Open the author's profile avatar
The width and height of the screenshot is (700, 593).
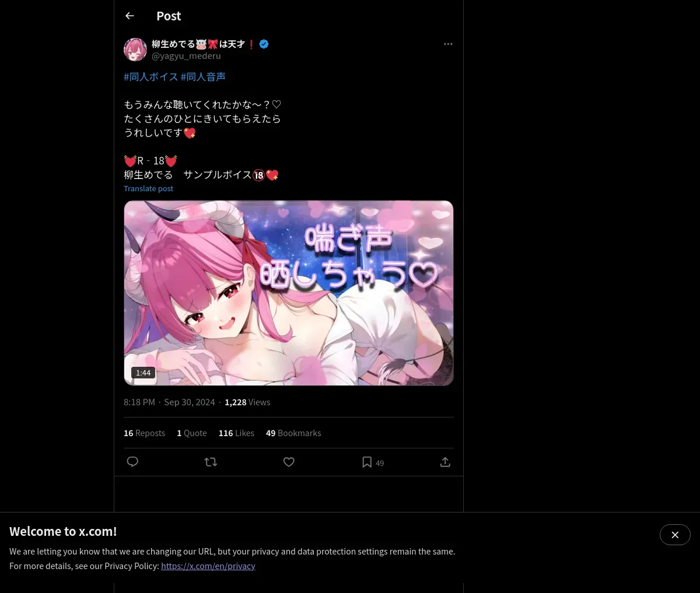click(x=135, y=50)
